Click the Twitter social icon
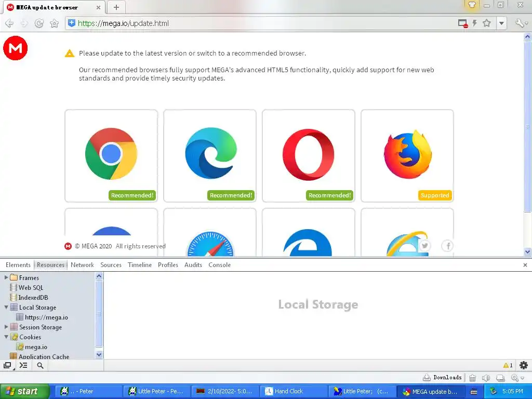Screen dimensions: 532x399 point(425,246)
